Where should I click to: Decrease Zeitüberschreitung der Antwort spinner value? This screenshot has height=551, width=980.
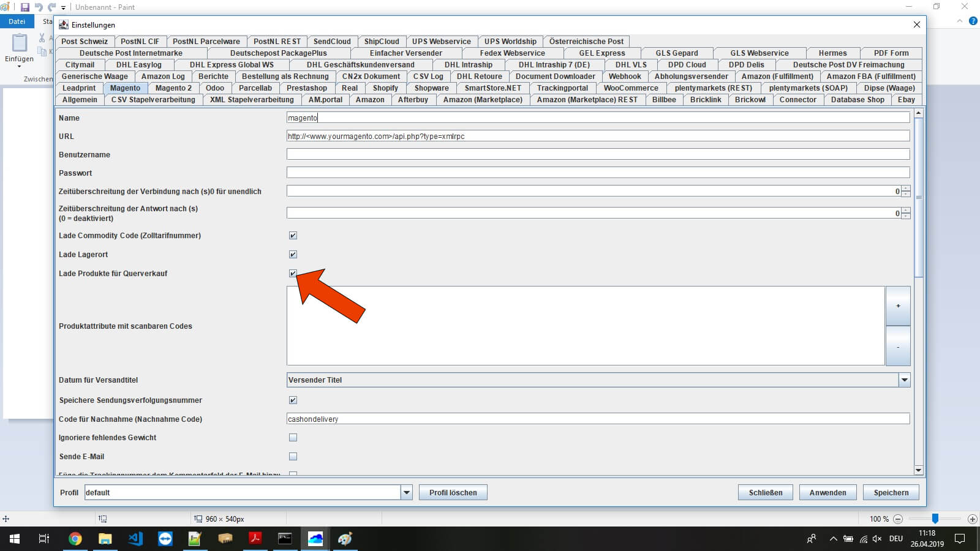click(x=906, y=216)
